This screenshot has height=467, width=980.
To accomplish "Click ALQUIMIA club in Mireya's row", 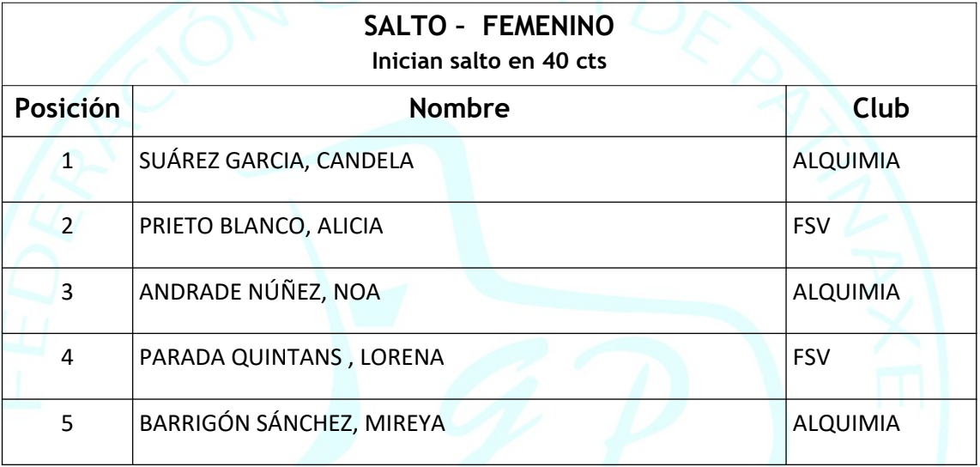I will [x=846, y=423].
